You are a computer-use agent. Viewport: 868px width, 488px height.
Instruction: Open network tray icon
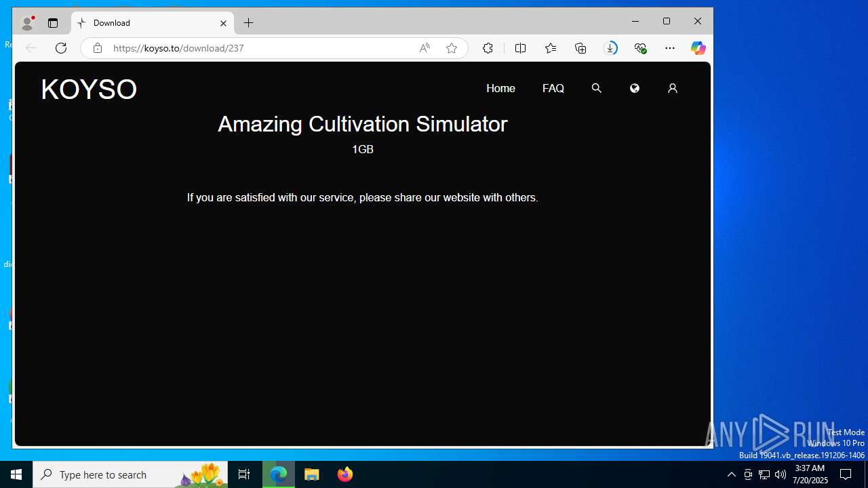coord(764,474)
